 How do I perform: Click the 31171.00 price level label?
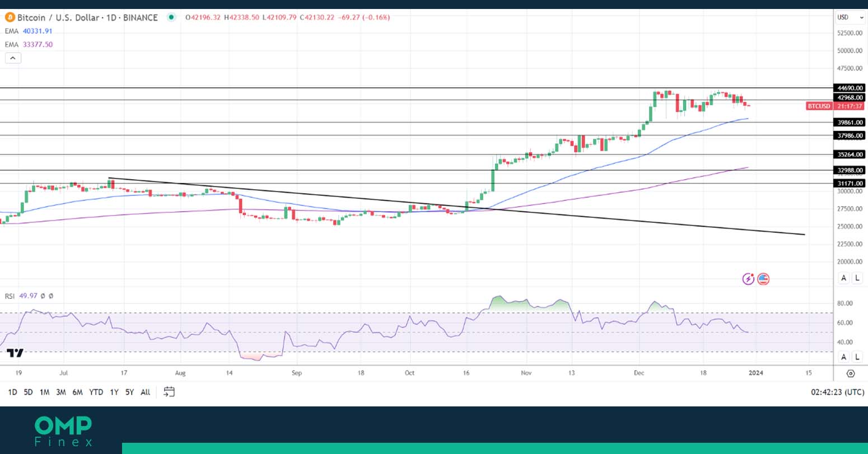pos(850,184)
